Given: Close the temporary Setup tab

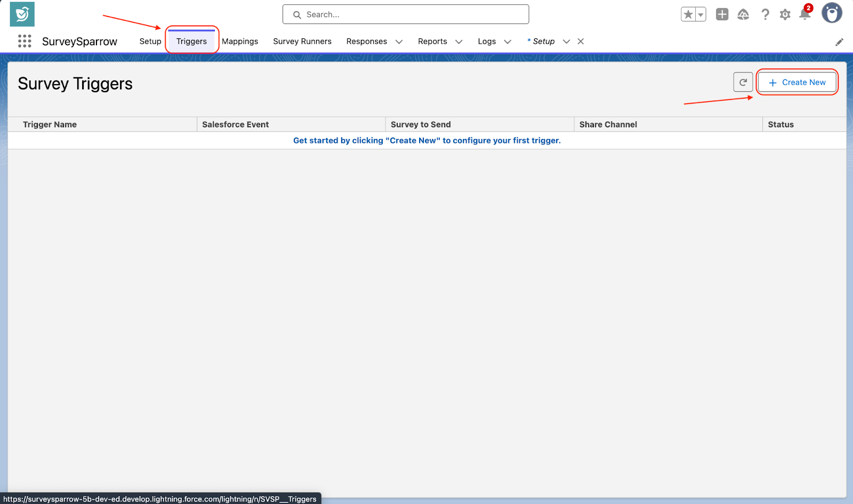Looking at the screenshot, I should click(581, 42).
